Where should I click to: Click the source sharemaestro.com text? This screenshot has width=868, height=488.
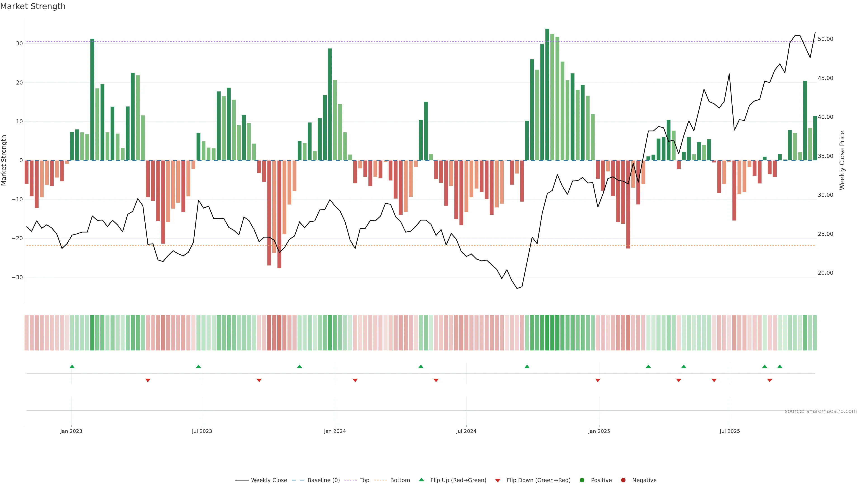821,411
